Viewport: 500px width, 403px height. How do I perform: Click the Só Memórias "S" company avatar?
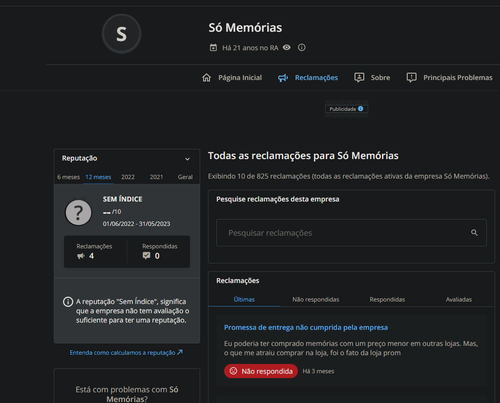[x=121, y=34]
